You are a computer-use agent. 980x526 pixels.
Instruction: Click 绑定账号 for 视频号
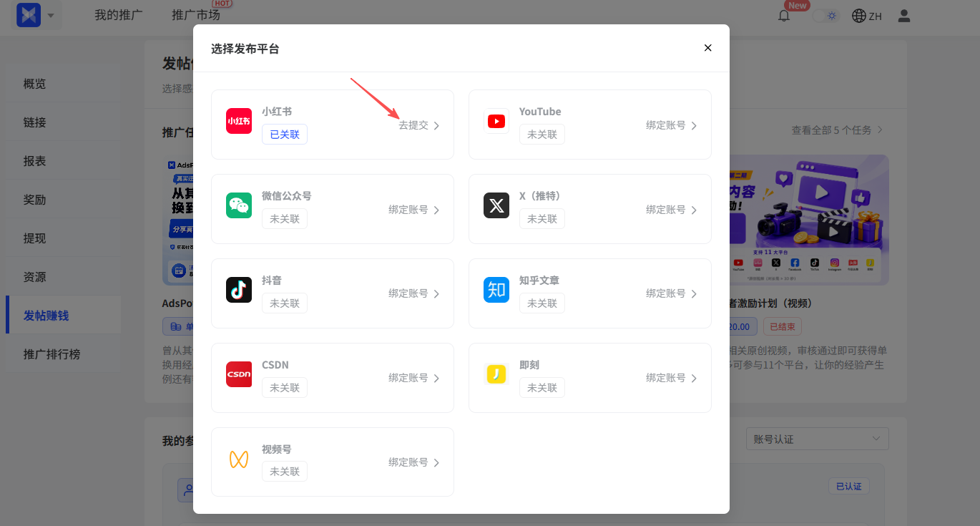[x=408, y=462]
